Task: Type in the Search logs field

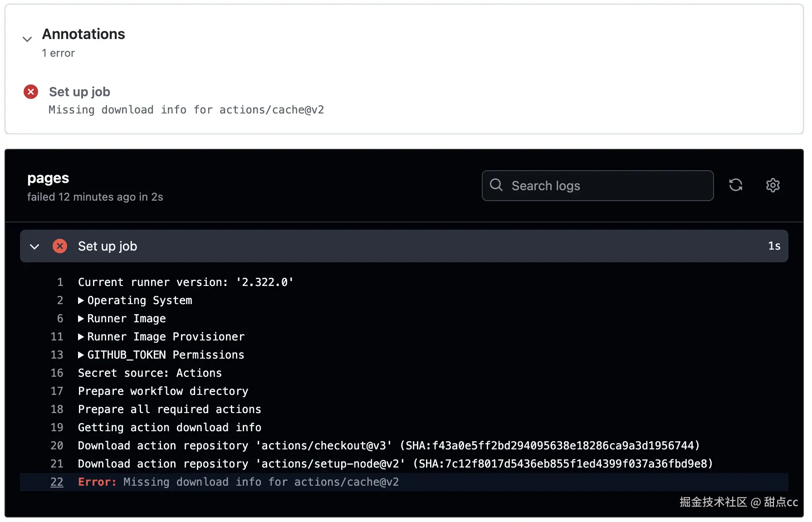Action: point(608,186)
